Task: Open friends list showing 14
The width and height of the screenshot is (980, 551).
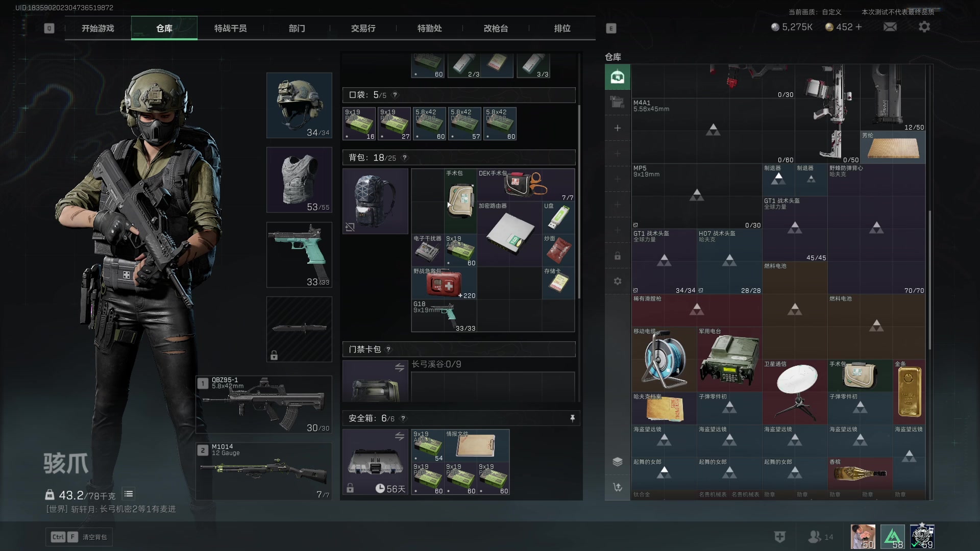Action: tap(820, 537)
